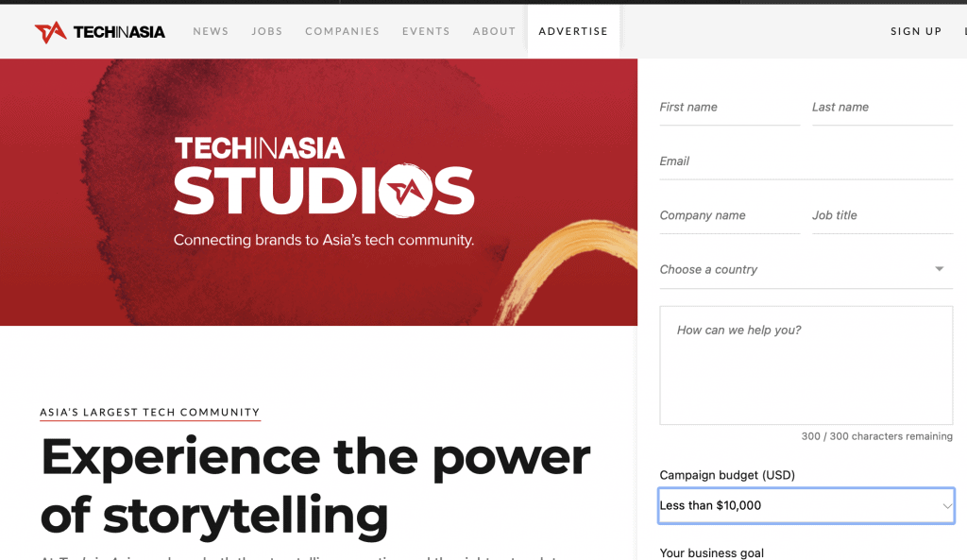Click the Sign Up link

tap(916, 31)
